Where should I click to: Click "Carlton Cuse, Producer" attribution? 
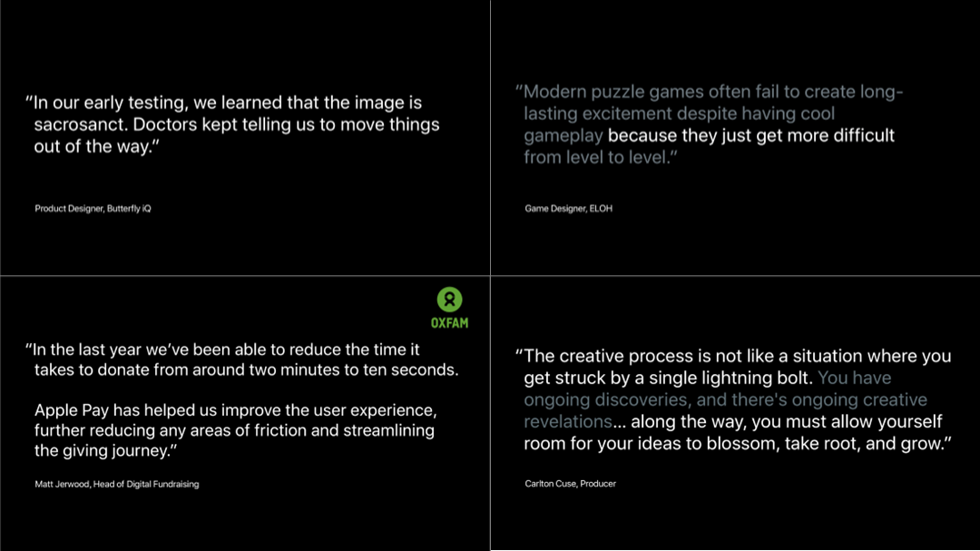click(570, 484)
